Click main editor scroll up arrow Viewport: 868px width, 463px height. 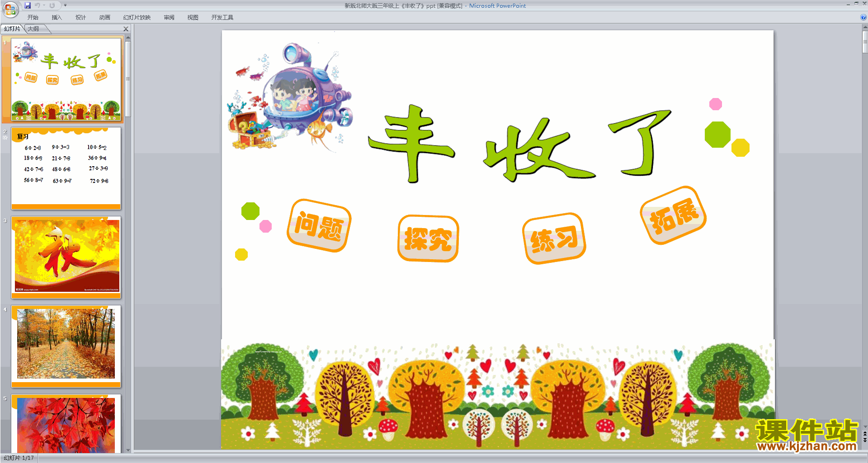click(x=865, y=28)
